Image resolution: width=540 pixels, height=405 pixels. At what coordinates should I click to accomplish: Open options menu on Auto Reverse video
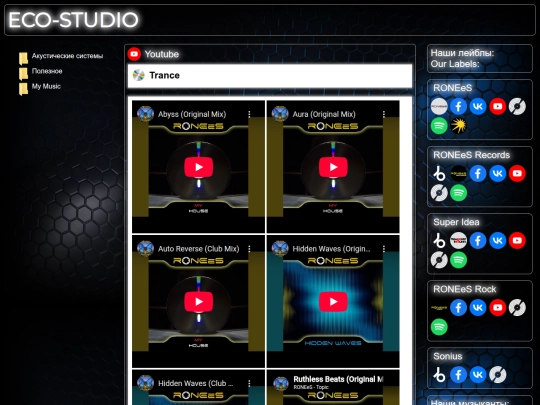249,249
